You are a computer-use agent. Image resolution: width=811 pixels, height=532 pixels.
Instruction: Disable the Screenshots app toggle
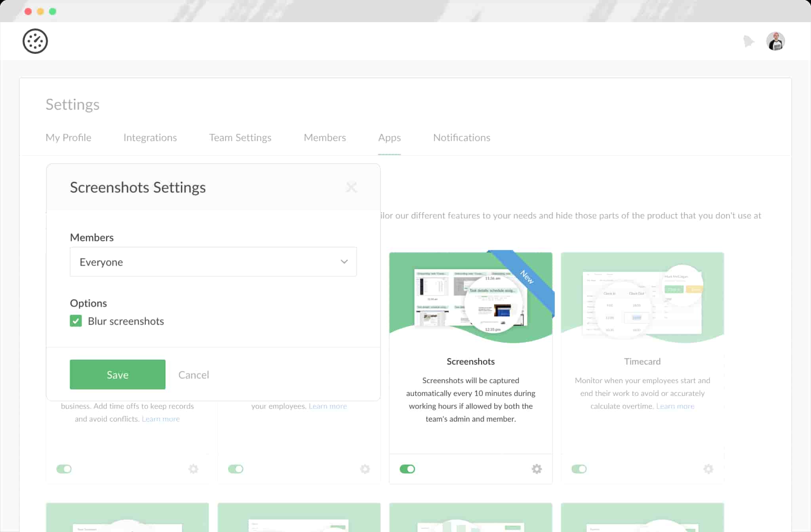tap(407, 469)
